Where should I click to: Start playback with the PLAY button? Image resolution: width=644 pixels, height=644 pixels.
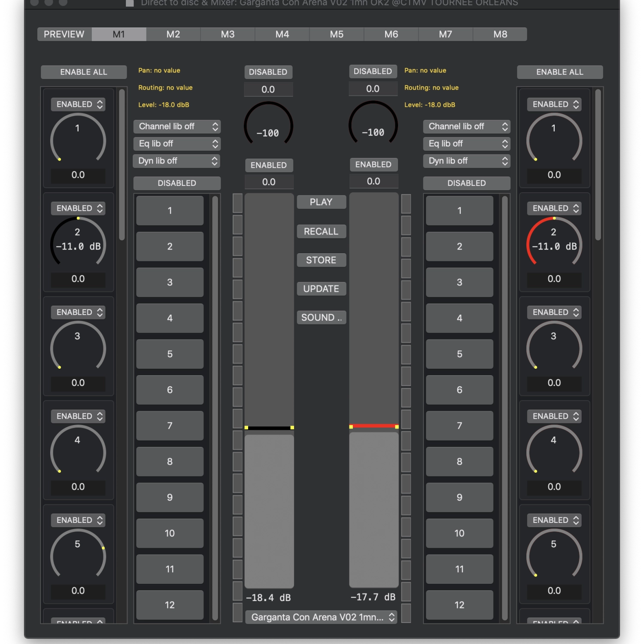(x=321, y=202)
